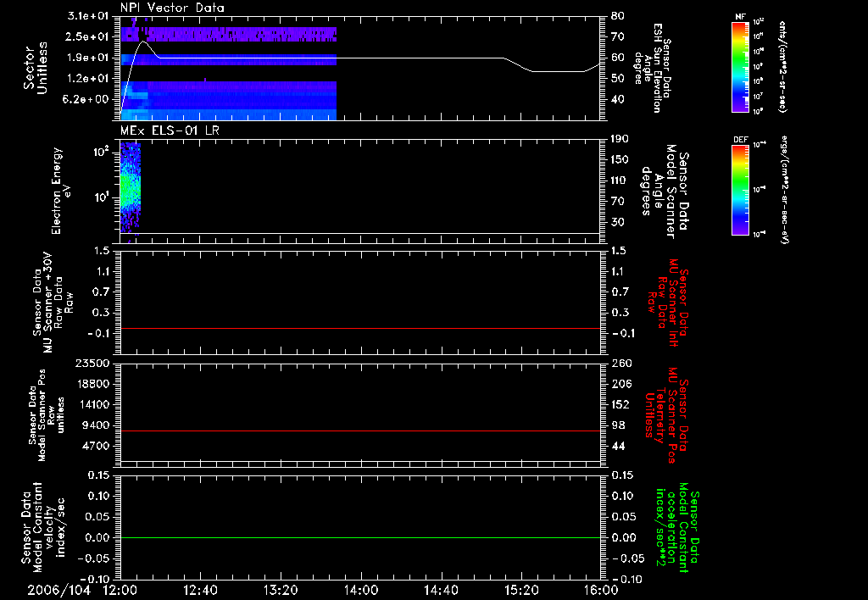The height and width of the screenshot is (600, 868).
Task: Click the 98 telemetry axis tick
Action: [618, 425]
